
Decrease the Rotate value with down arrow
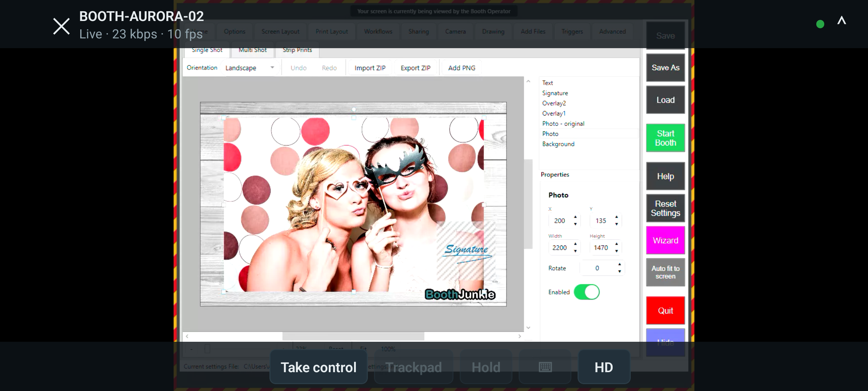620,272
